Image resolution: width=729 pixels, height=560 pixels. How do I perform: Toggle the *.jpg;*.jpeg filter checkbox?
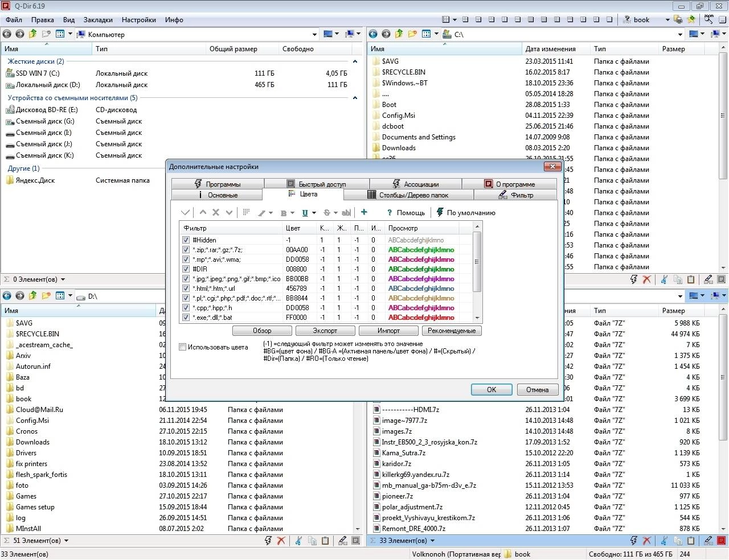pos(186,279)
